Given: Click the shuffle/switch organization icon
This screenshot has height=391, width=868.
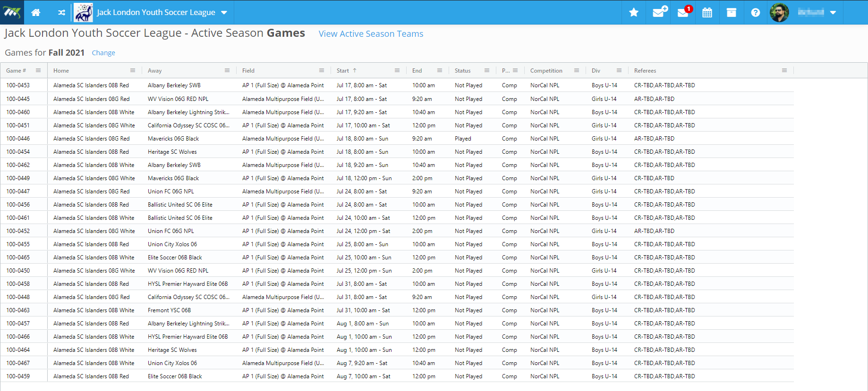Looking at the screenshot, I should pyautogui.click(x=61, y=13).
